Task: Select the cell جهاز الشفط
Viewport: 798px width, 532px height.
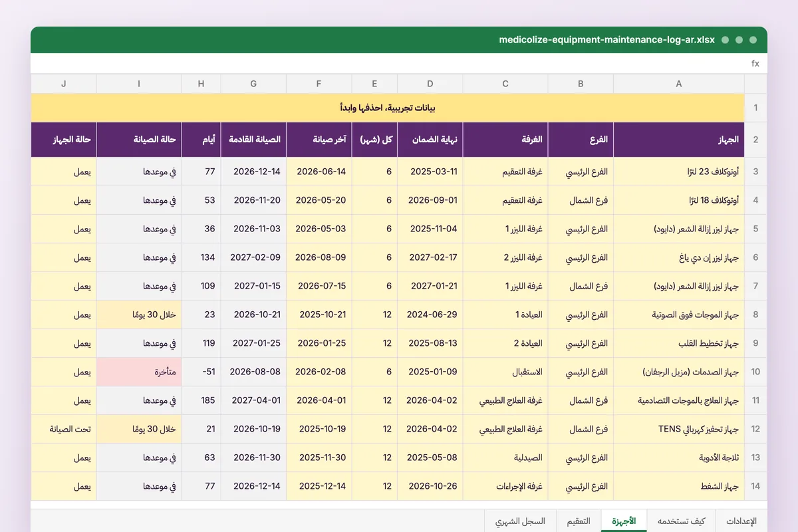Action: [x=679, y=486]
